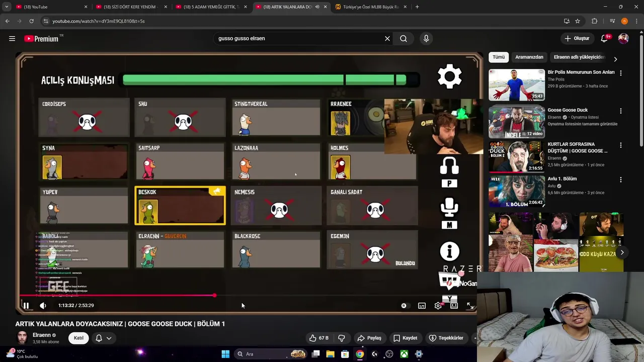Click the Teşekkürler thanks button

tap(446, 338)
